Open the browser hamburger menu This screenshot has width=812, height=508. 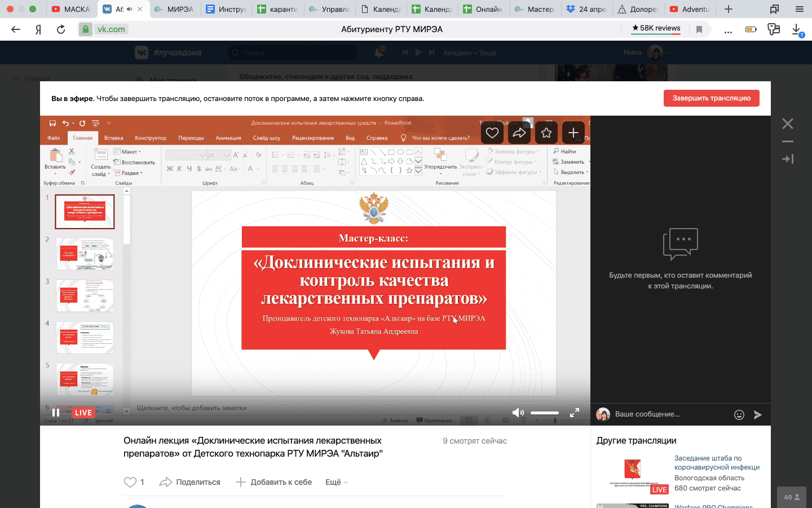(800, 9)
